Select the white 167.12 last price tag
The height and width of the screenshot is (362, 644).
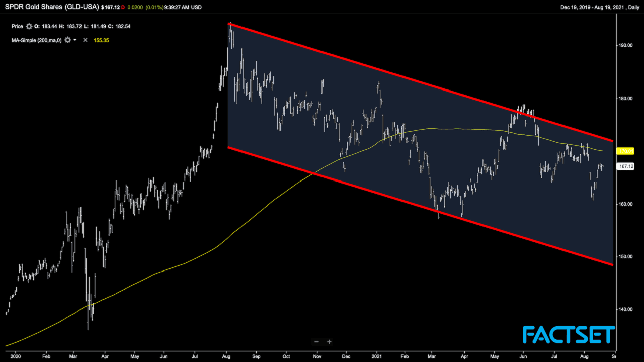(625, 166)
